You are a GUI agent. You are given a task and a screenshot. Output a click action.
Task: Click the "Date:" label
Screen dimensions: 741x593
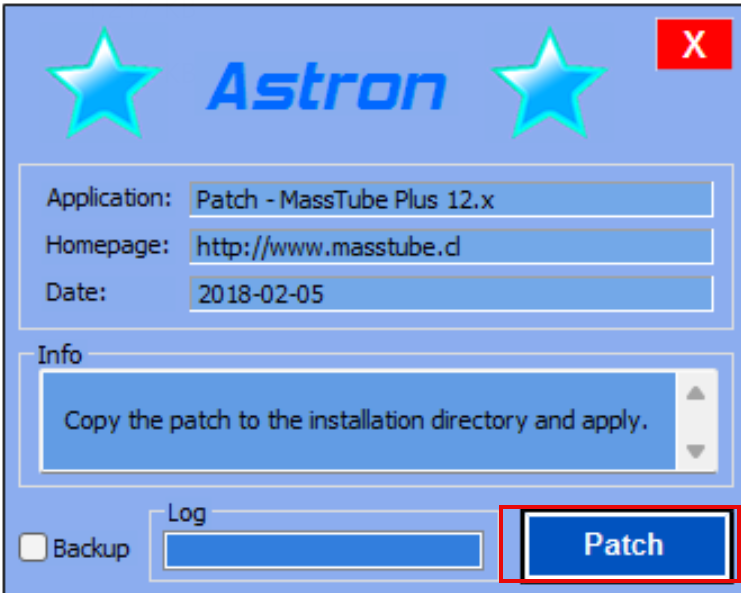coord(76,292)
